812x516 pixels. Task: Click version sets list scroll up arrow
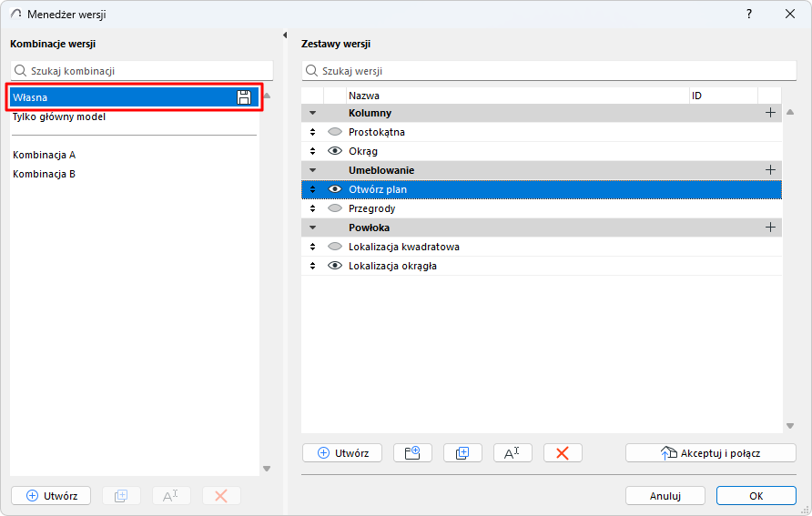790,112
